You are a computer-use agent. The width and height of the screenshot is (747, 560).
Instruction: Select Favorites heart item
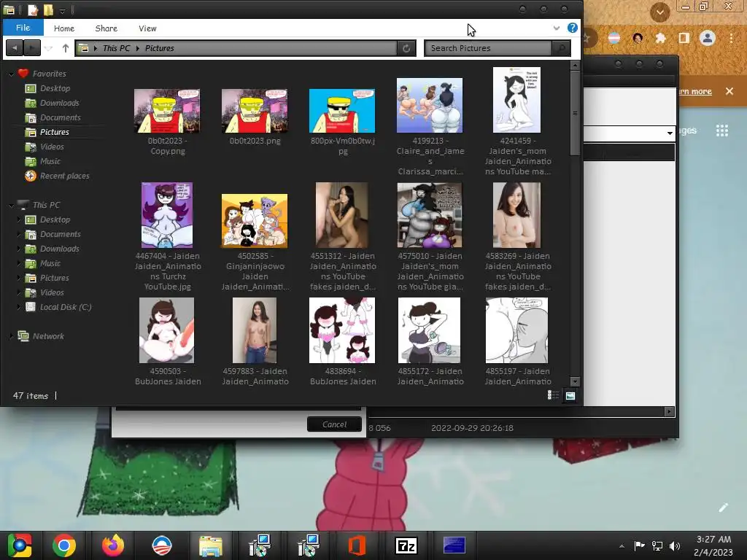[x=42, y=74]
